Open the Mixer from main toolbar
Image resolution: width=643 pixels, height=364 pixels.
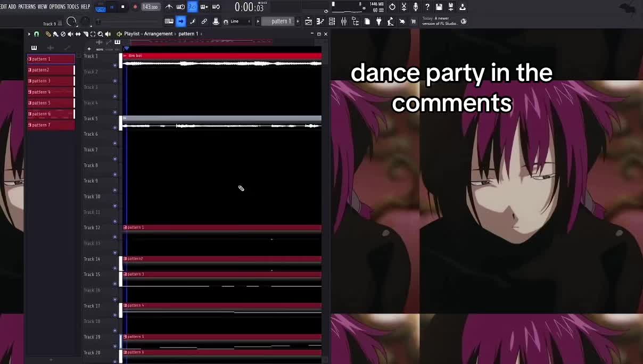[x=344, y=21]
